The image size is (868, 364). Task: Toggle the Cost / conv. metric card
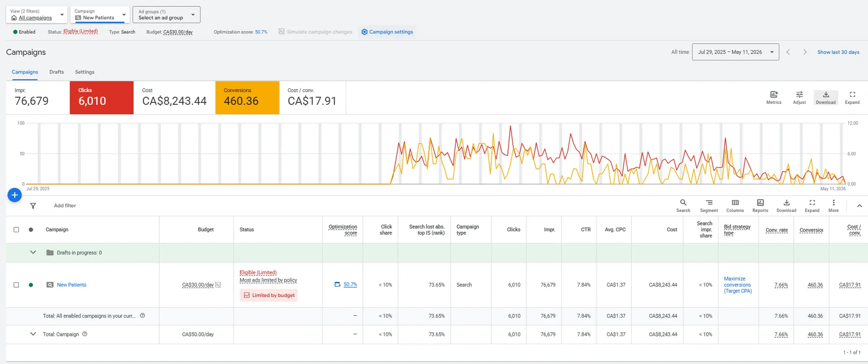coord(312,98)
